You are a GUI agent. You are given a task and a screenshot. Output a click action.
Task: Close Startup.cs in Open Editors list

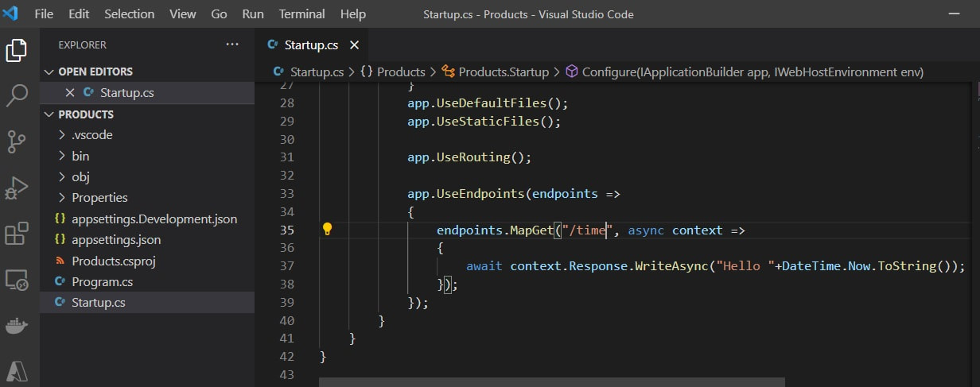tap(70, 93)
